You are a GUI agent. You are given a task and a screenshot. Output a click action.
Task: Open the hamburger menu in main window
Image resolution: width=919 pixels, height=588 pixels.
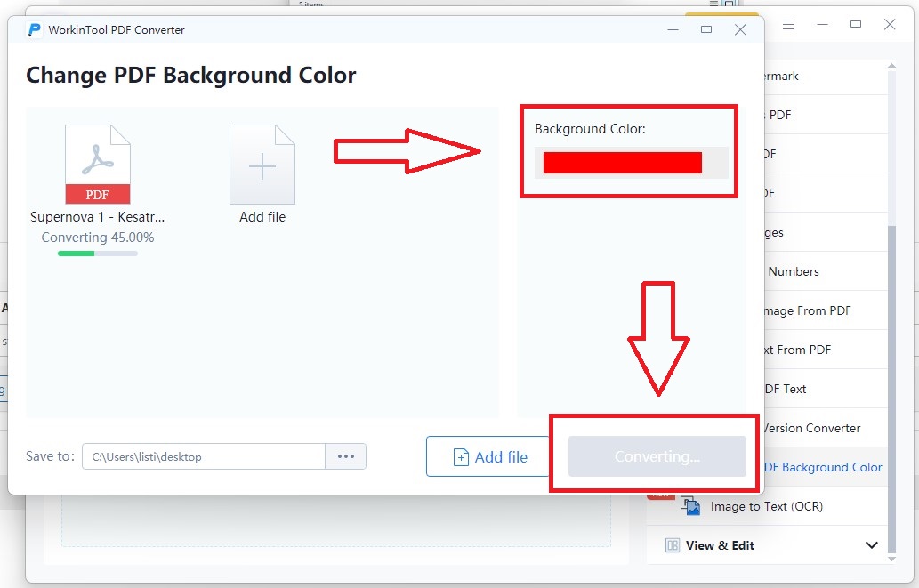(788, 25)
